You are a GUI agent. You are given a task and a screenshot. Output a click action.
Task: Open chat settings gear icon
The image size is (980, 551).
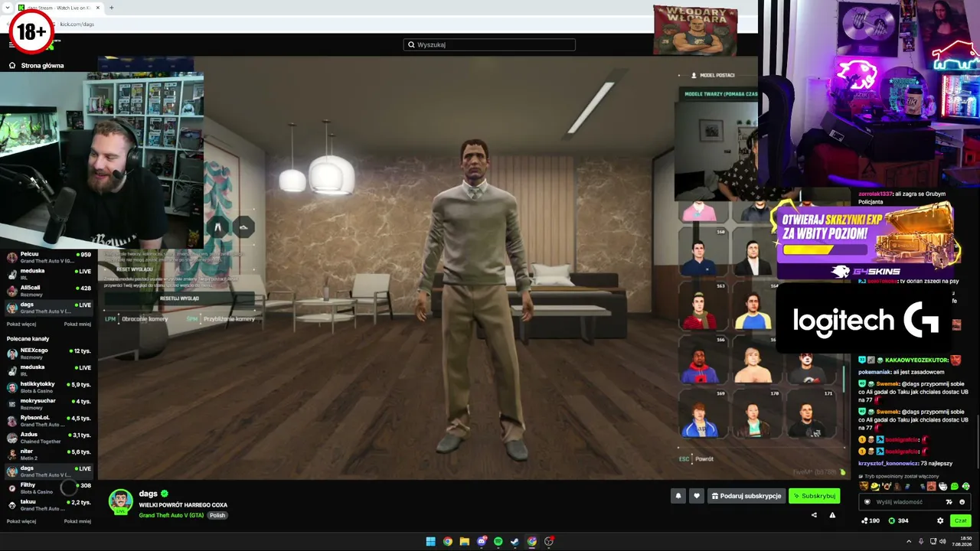(x=940, y=520)
